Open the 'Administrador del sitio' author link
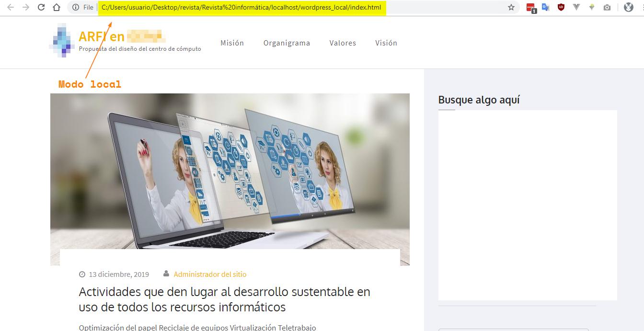Screen dimensions: 644x331 tap(210, 274)
